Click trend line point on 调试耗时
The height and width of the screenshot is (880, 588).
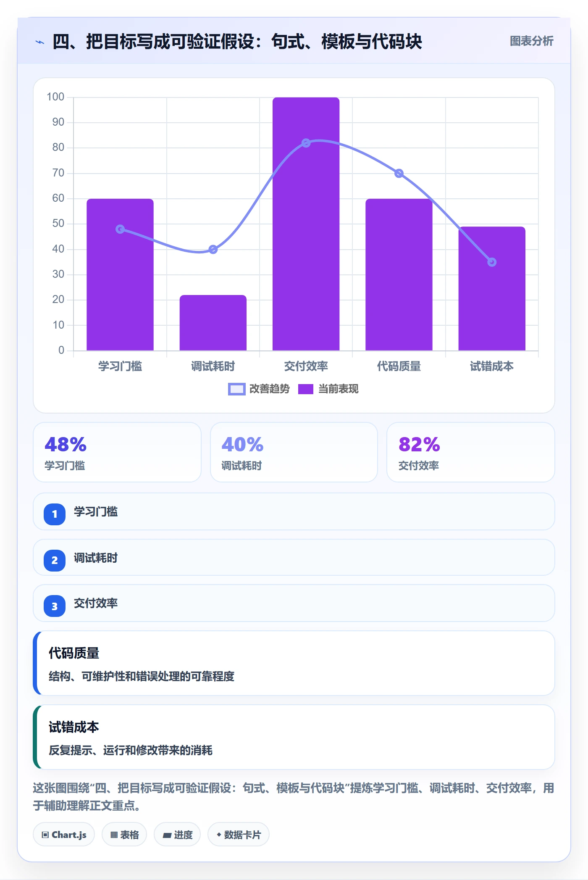[x=213, y=250]
